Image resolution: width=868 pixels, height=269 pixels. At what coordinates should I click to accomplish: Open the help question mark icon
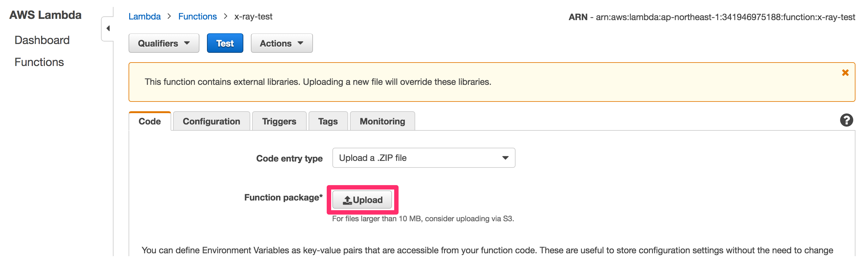pyautogui.click(x=846, y=120)
